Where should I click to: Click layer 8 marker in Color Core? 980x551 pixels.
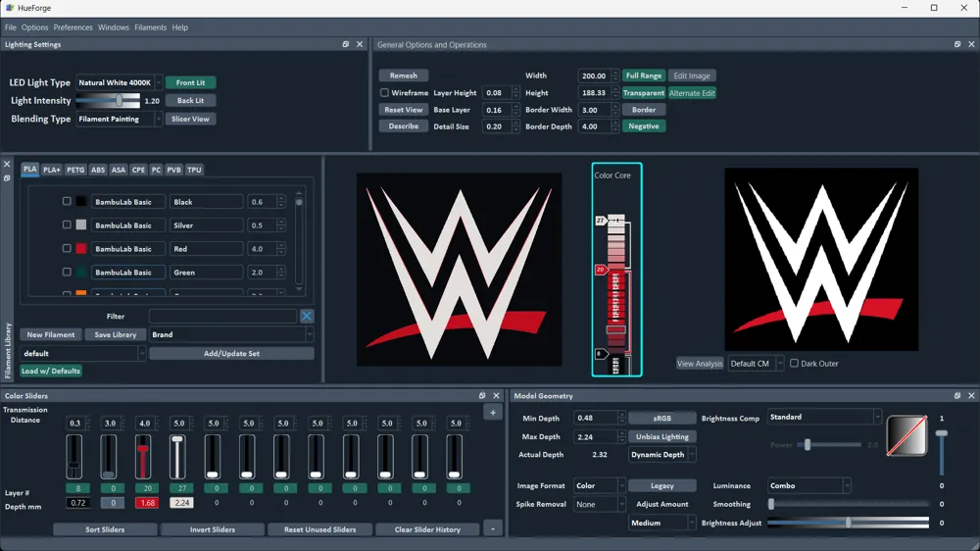600,354
